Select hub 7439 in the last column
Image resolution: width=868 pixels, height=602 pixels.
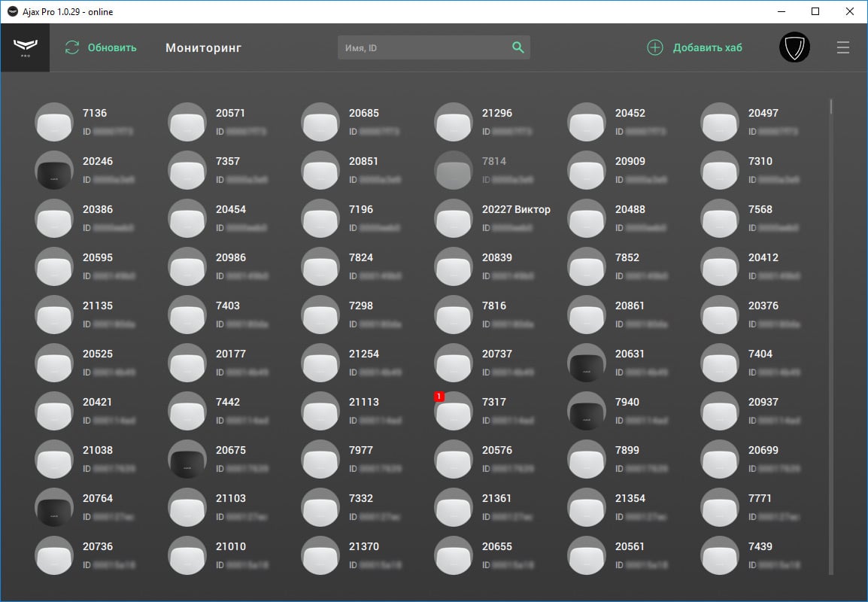tap(719, 555)
